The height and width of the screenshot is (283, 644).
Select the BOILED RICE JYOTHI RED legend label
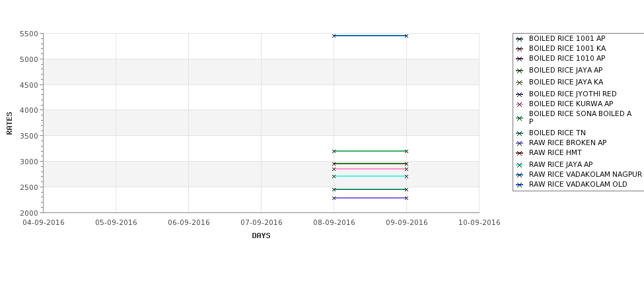click(x=573, y=94)
